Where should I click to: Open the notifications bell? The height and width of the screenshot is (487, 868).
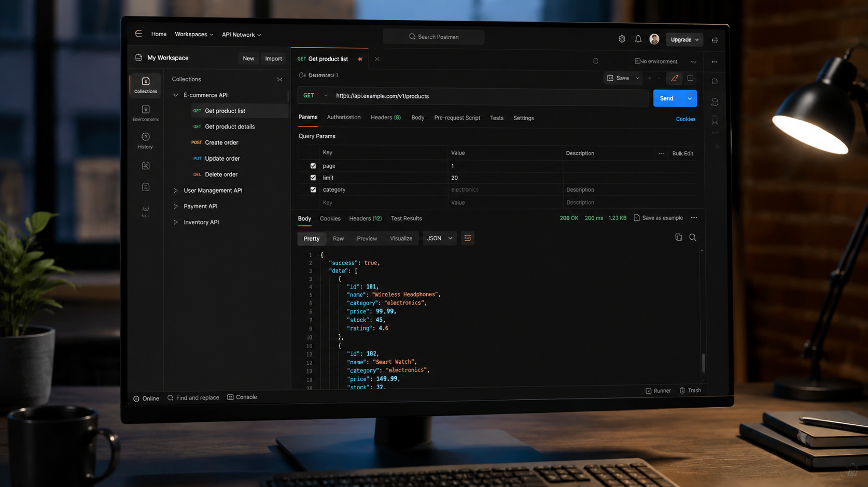638,39
